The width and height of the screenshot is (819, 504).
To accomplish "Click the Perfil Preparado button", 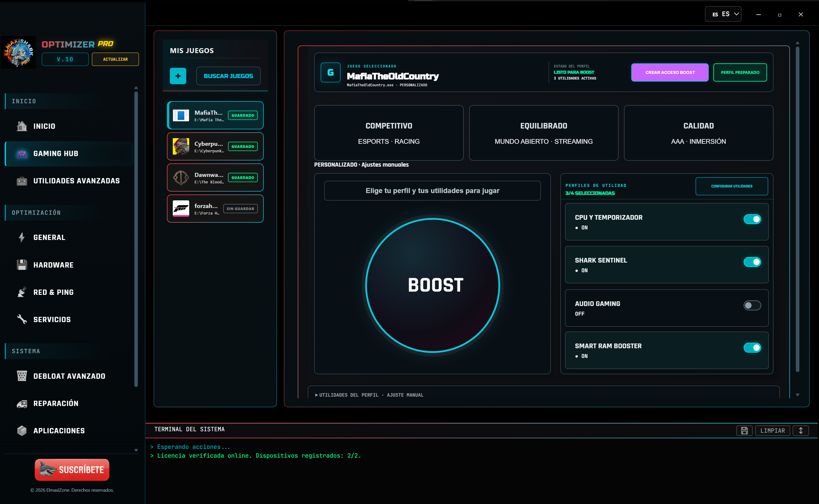I will click(x=740, y=72).
